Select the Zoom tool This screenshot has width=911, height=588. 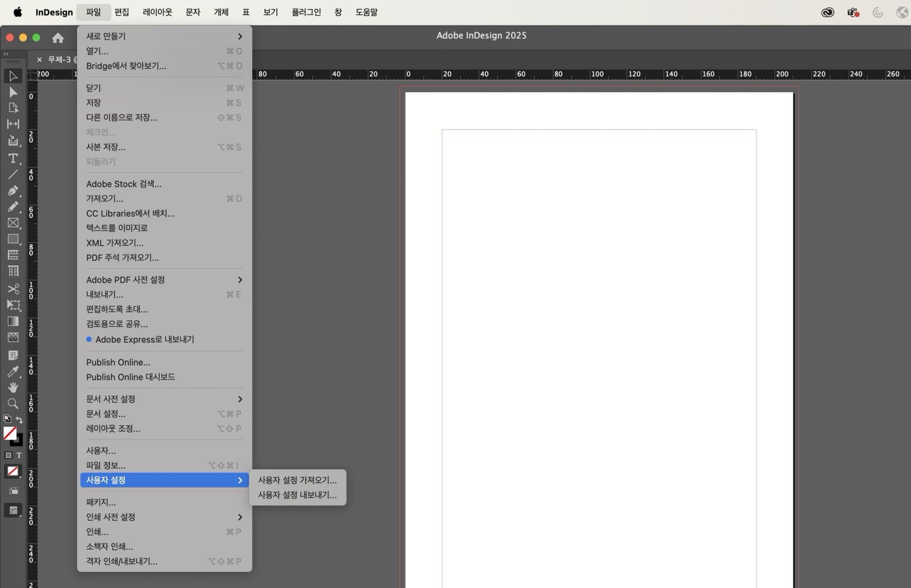point(13,403)
